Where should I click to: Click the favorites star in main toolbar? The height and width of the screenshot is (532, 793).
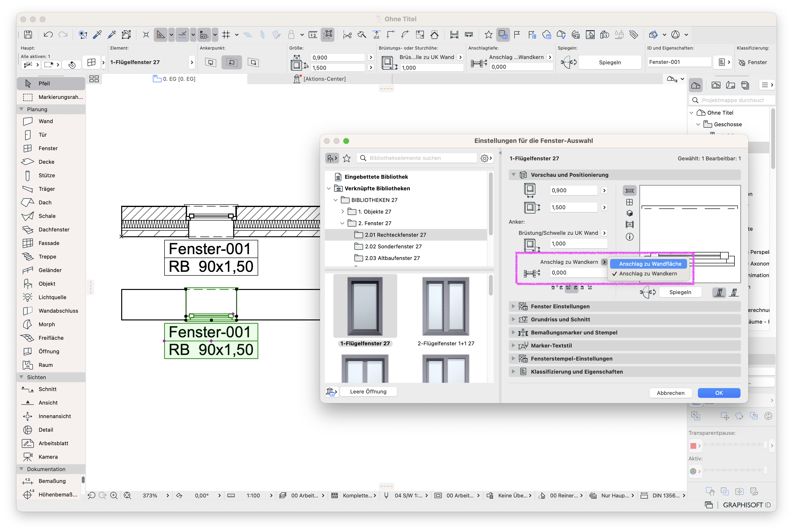(x=488, y=35)
